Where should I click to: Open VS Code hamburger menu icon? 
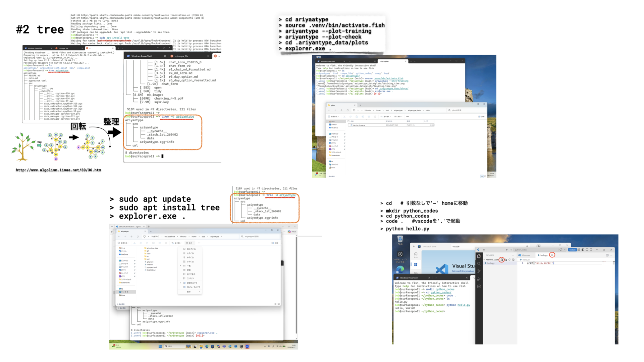point(484,250)
